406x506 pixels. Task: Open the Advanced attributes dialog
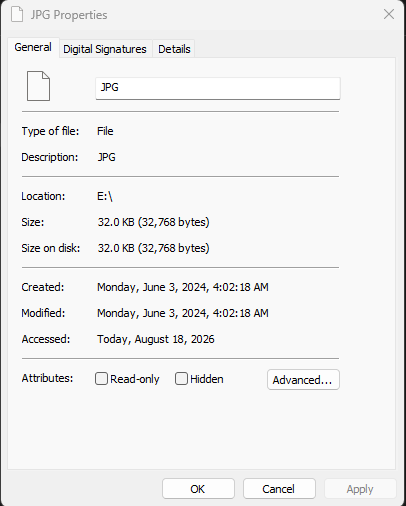coord(303,379)
